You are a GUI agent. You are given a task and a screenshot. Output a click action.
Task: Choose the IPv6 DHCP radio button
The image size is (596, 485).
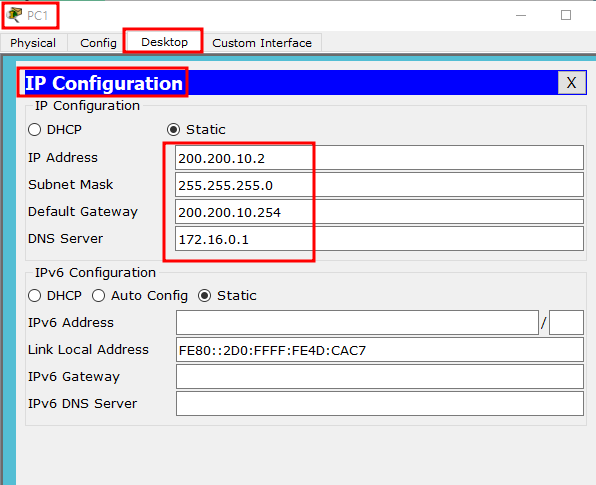tap(35, 295)
